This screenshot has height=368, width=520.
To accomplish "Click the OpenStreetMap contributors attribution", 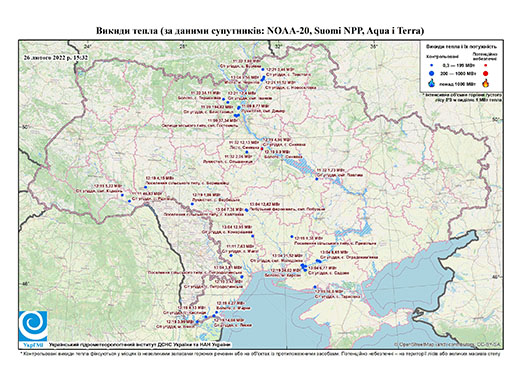I will click(448, 344).
